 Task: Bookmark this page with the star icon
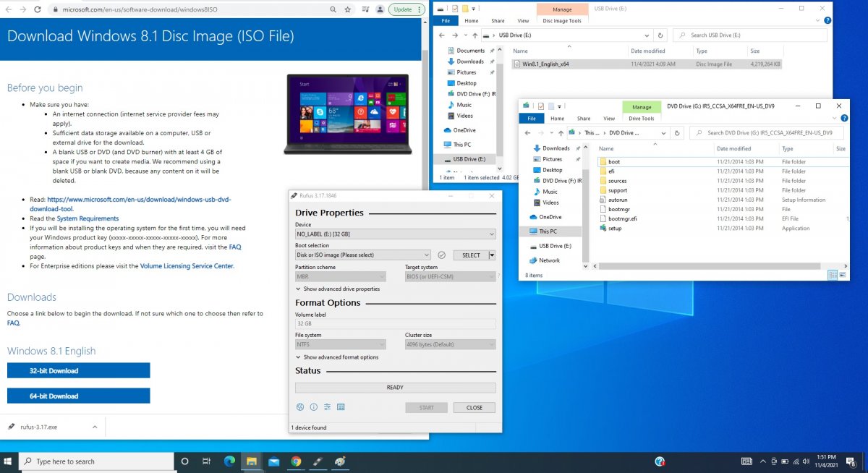coord(348,9)
